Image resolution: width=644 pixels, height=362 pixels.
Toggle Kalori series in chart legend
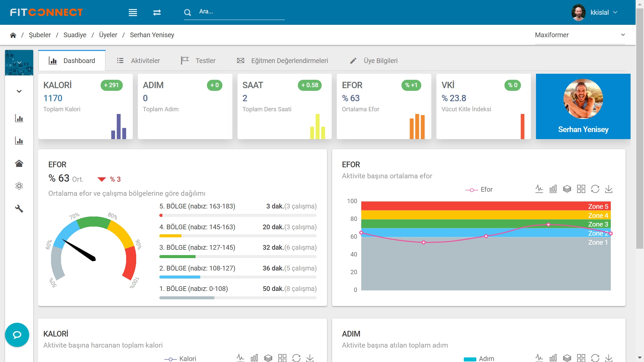click(x=180, y=359)
